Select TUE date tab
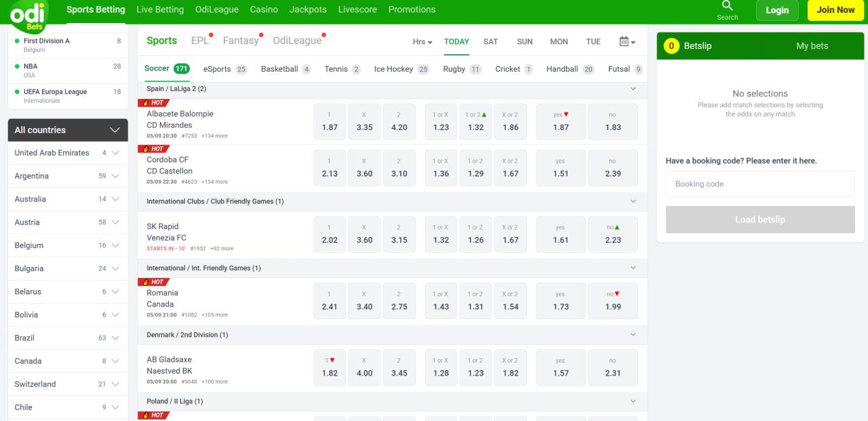This screenshot has height=421, width=868. tap(593, 41)
